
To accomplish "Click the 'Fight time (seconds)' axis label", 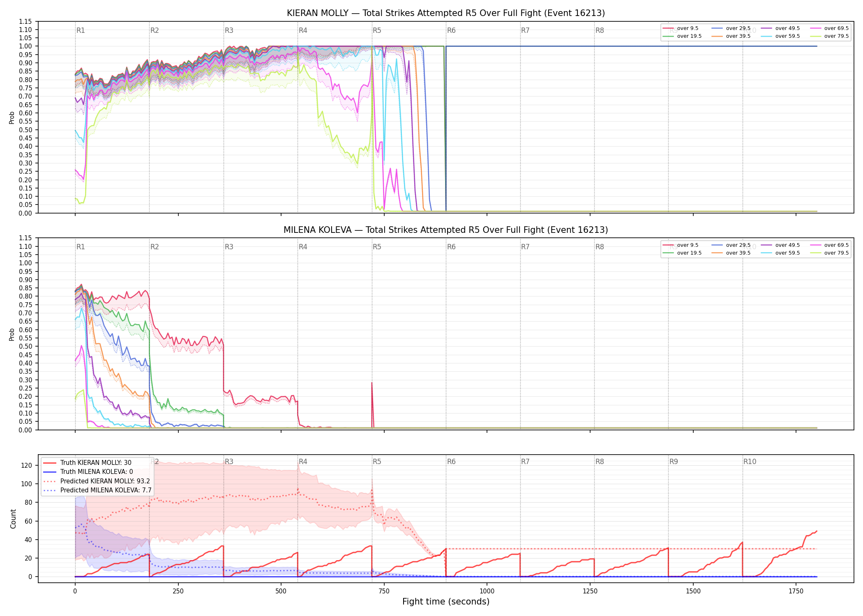I will tap(446, 602).
